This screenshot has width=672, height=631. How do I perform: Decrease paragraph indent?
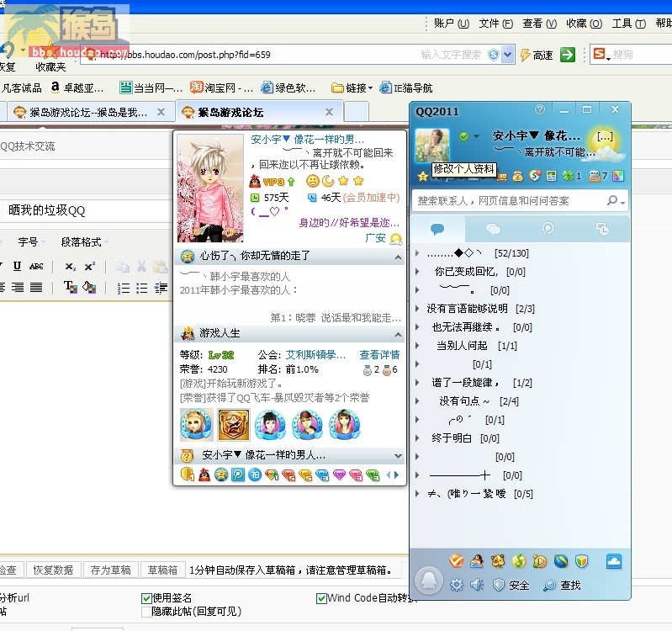pyautogui.click(x=161, y=288)
